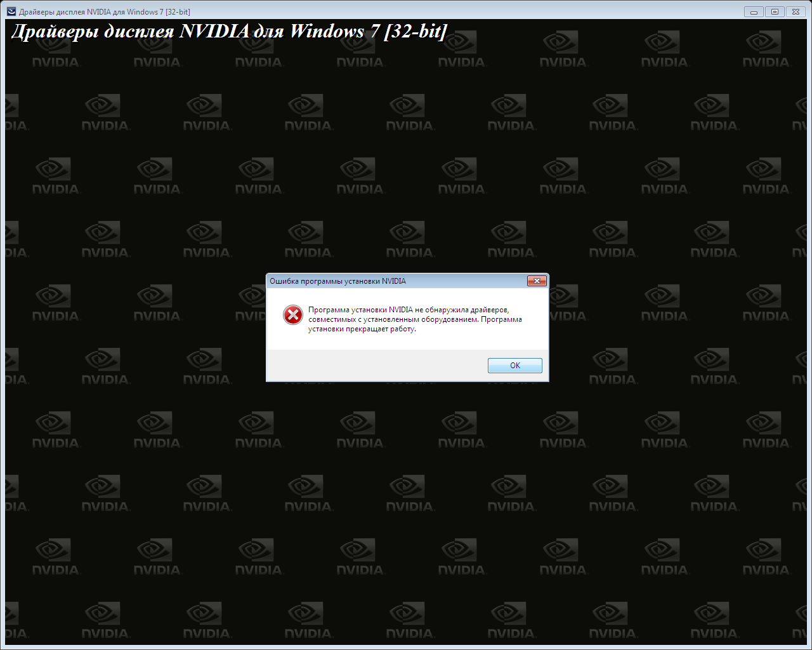Close the NVIDIA installer error dialog

pos(537,281)
